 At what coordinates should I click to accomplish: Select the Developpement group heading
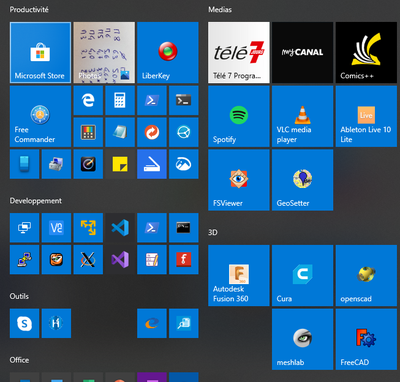[x=36, y=201]
